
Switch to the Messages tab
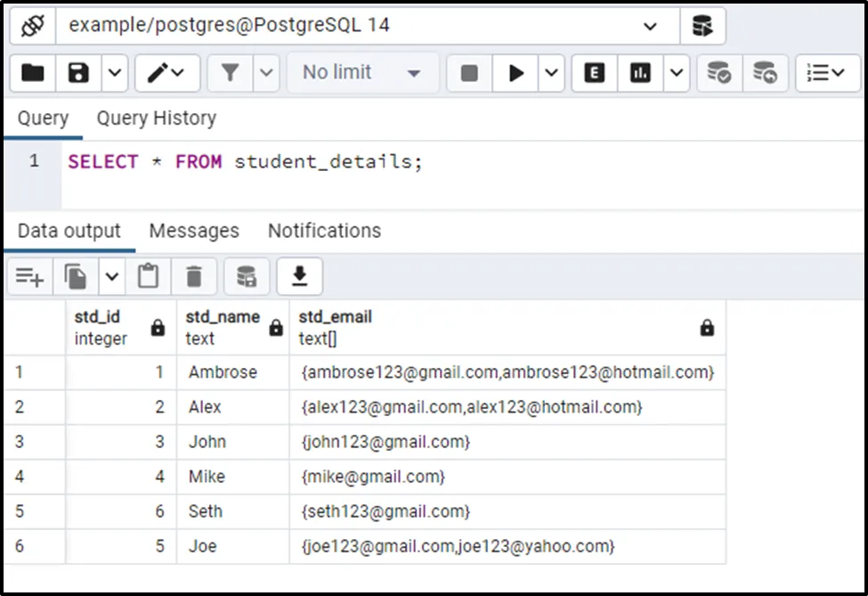click(x=194, y=231)
